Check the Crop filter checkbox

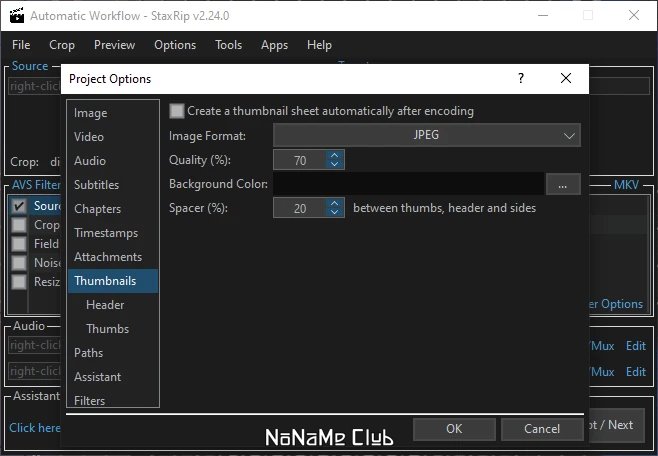pyautogui.click(x=19, y=225)
